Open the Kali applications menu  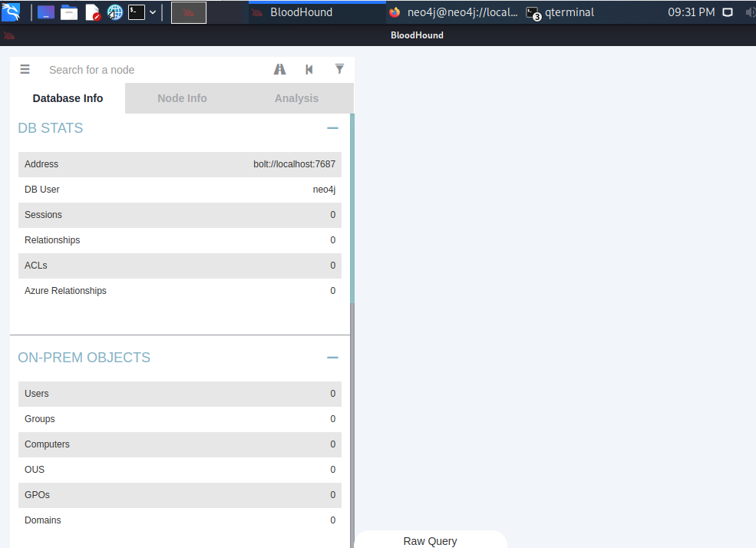[x=12, y=12]
